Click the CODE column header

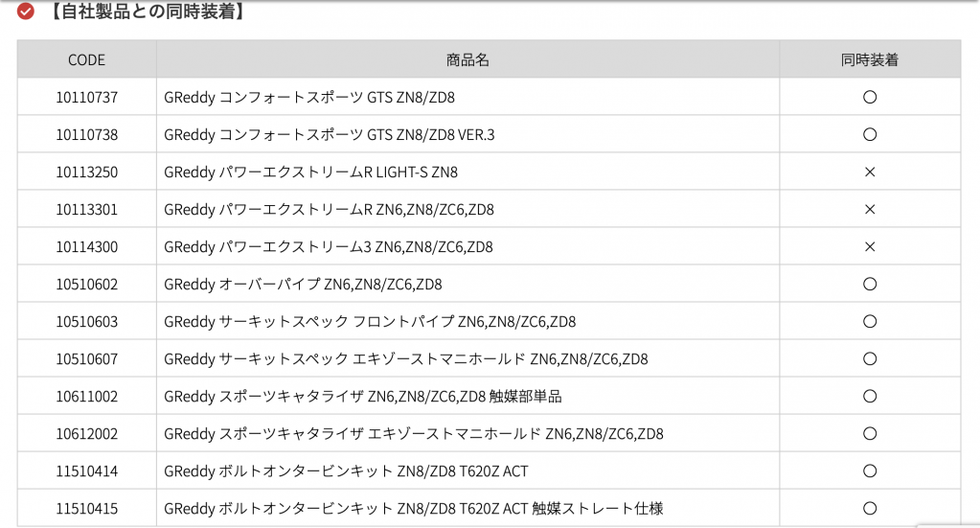pos(86,59)
